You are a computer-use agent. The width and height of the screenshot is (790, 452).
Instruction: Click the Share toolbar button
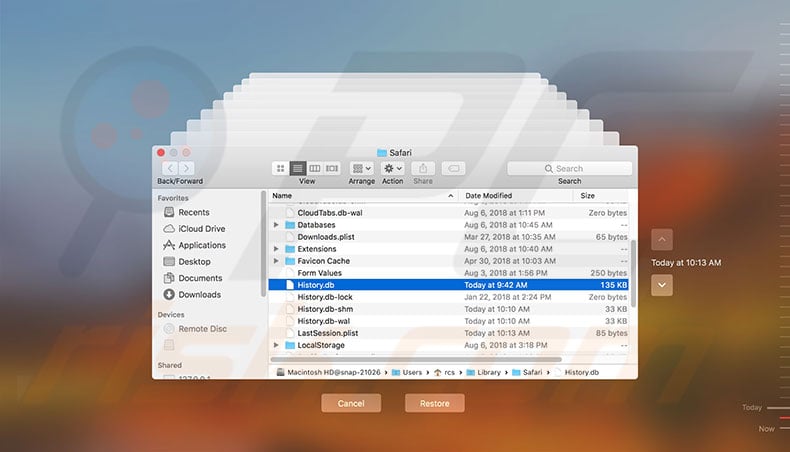423,168
